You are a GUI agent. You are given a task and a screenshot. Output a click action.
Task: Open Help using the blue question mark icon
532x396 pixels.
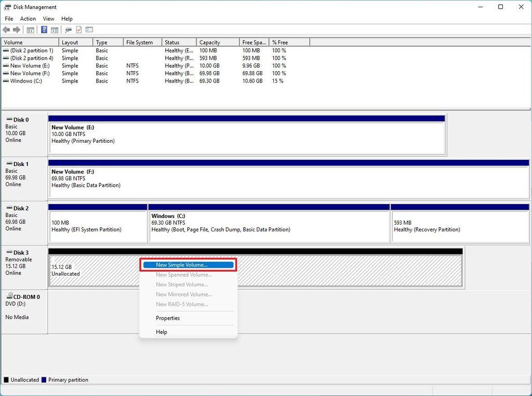click(44, 30)
